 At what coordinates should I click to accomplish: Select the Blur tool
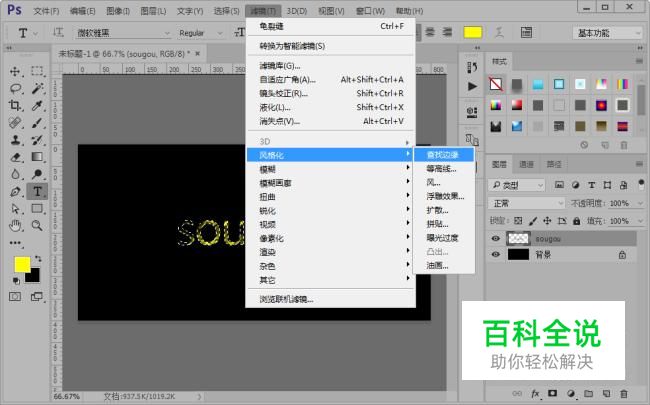coord(15,174)
